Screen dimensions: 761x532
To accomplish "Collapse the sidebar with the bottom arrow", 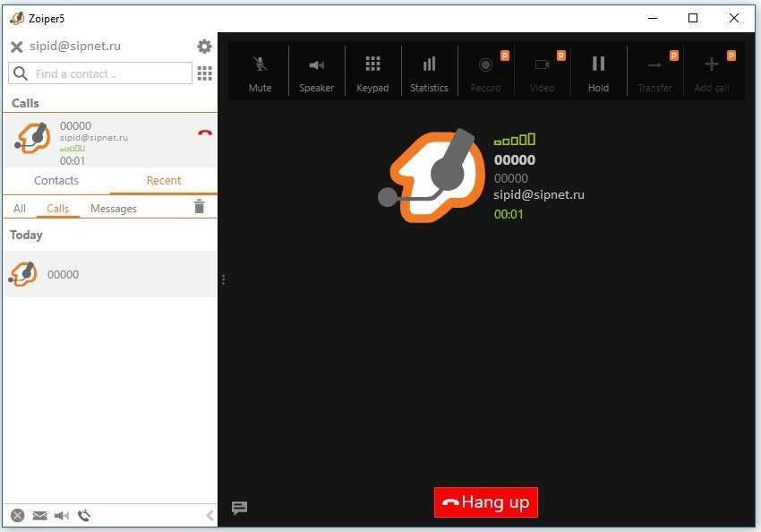I will click(209, 515).
